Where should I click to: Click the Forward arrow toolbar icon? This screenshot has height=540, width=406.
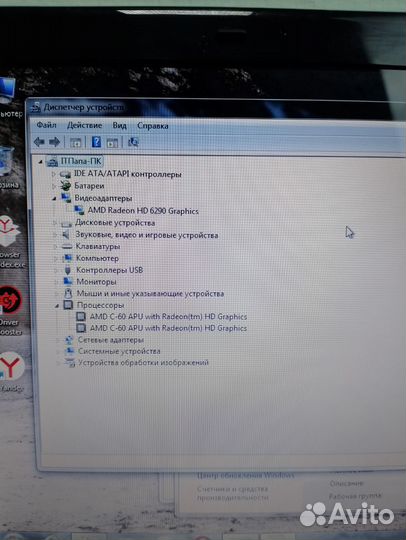tap(55, 142)
